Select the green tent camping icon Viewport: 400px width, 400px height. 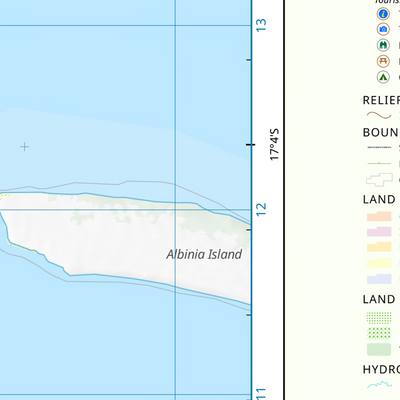383,77
